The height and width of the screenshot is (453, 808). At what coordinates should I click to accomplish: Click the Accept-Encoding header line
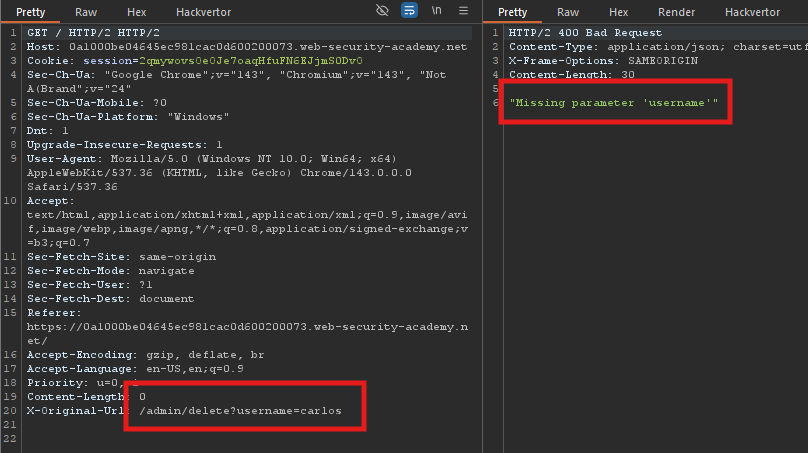click(145, 354)
